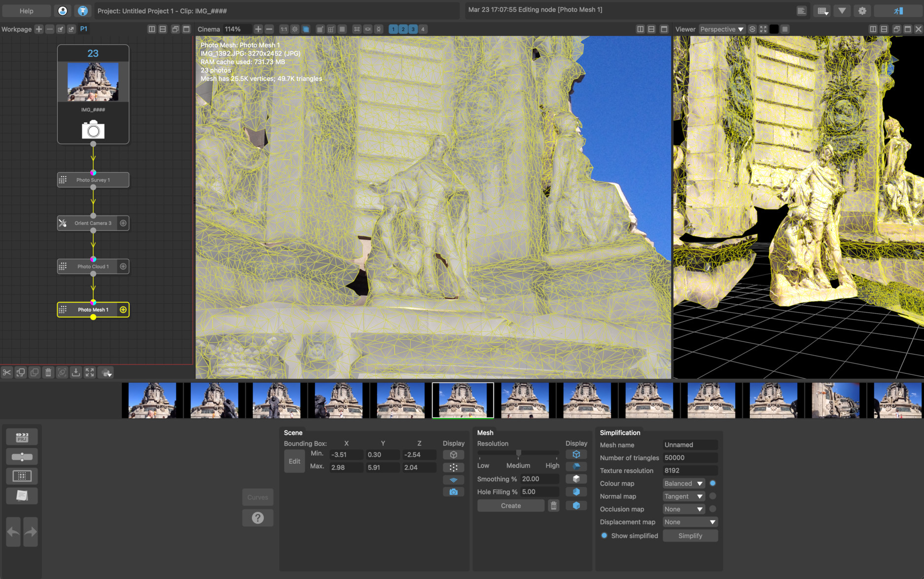Open the PRJ project panel button
The width and height of the screenshot is (924, 579).
point(22,437)
